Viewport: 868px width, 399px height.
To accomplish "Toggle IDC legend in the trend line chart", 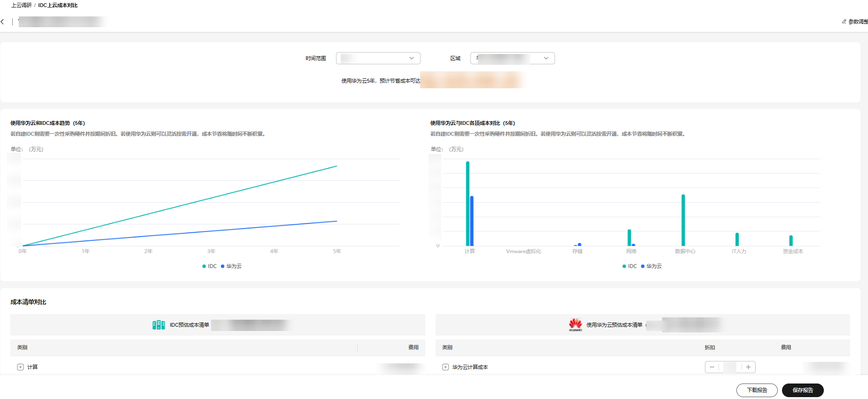I will tap(210, 266).
